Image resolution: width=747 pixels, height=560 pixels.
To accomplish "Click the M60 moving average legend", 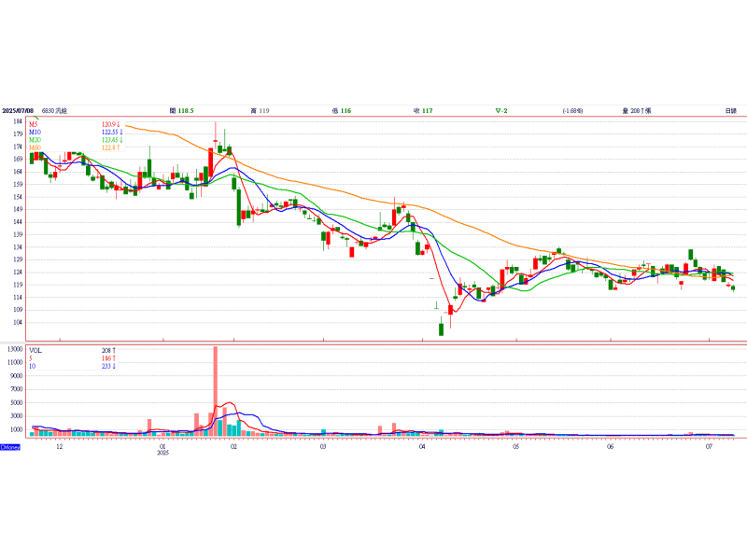I will click(35, 147).
